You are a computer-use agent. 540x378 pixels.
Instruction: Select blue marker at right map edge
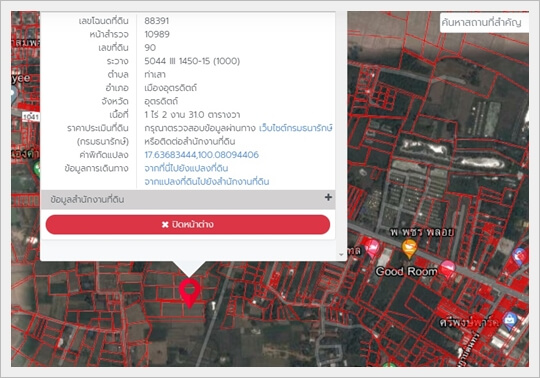520,256
